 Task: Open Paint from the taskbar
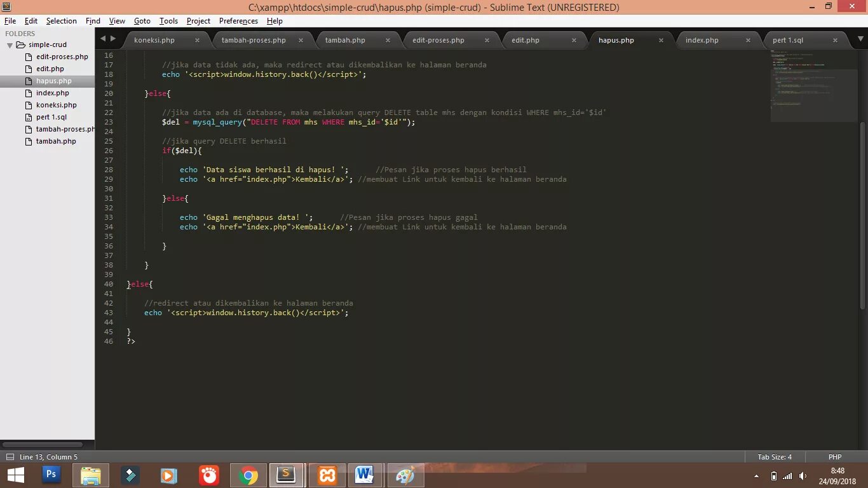[x=405, y=475]
